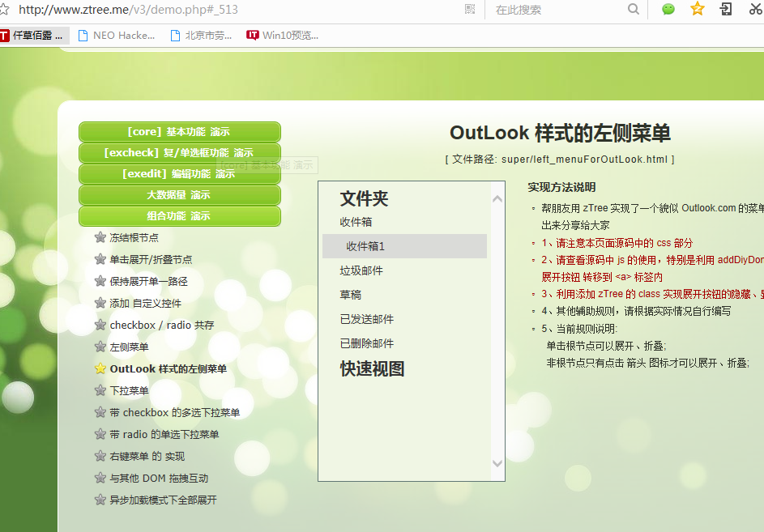Viewport: 764px width, 532px height.
Task: Open the 北京市劳... bookmark
Action: 201,35
